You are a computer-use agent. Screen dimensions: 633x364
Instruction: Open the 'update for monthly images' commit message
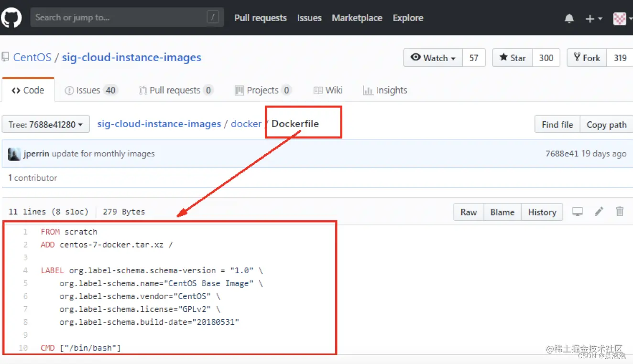pyautogui.click(x=103, y=154)
